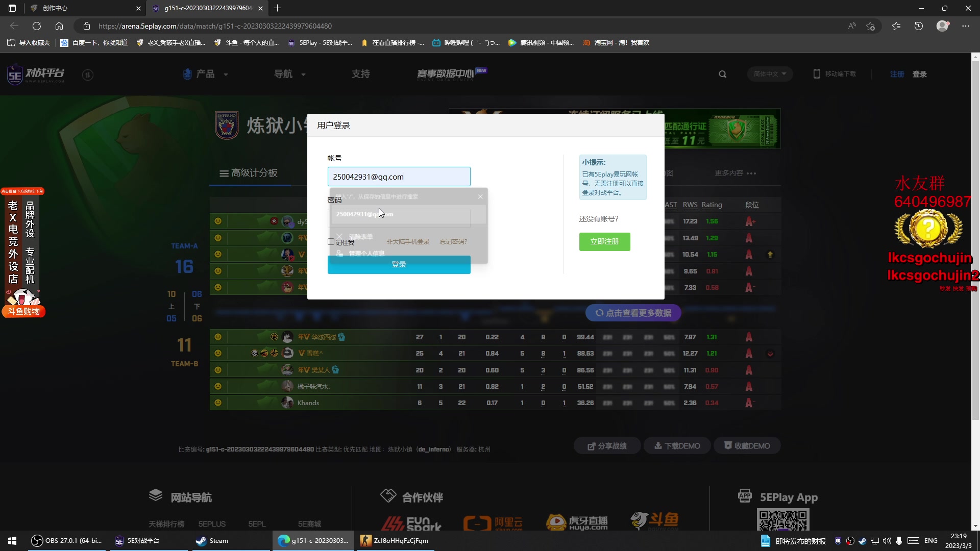Open ZcI8oHHqFzCjFqm taskbar item
980x551 pixels.
pyautogui.click(x=395, y=541)
